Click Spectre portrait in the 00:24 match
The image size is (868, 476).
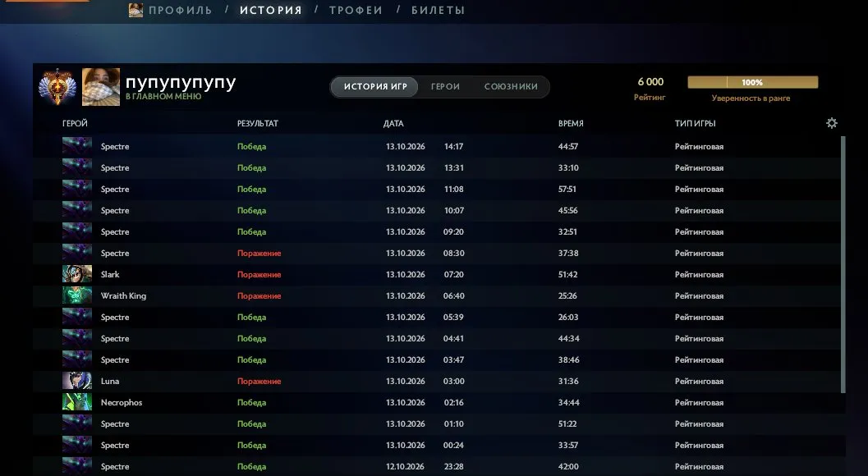pos(77,445)
